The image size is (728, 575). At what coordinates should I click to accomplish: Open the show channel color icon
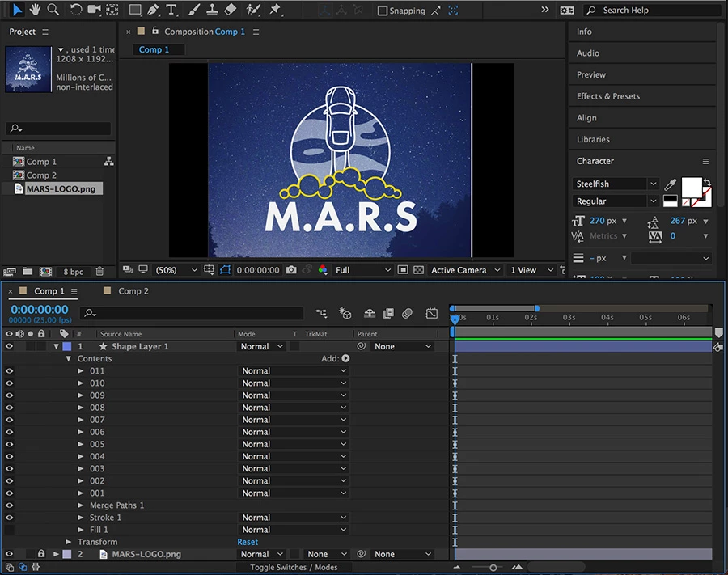pyautogui.click(x=323, y=269)
